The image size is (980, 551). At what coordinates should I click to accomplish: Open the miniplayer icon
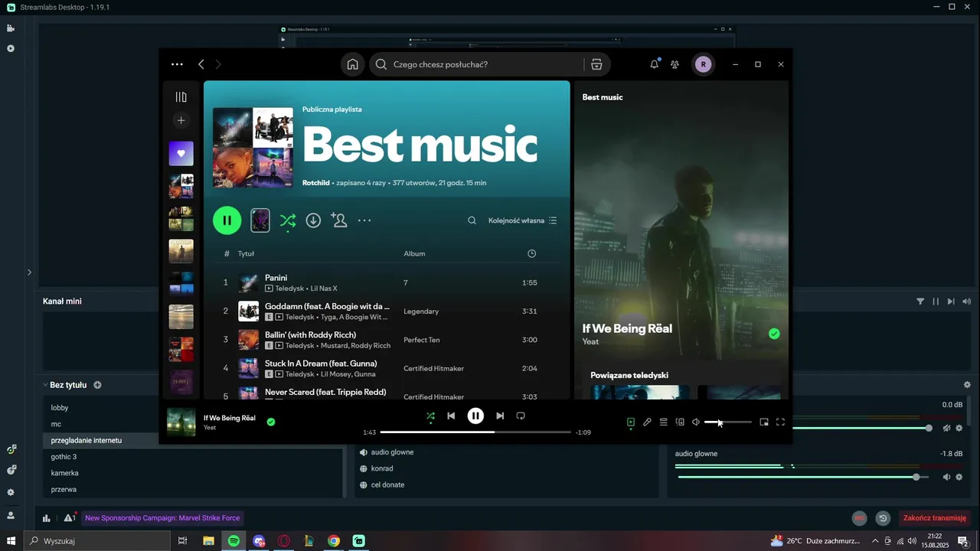coord(764,422)
